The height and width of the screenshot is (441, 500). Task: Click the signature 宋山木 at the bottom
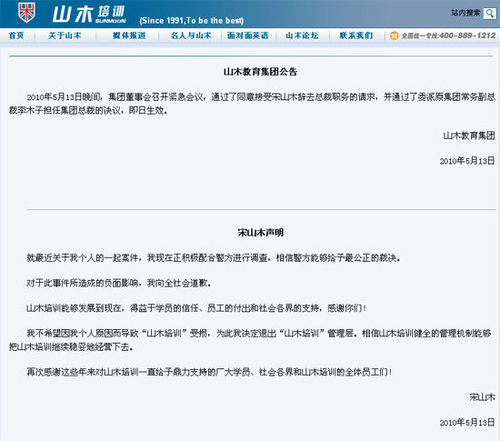pyautogui.click(x=482, y=397)
